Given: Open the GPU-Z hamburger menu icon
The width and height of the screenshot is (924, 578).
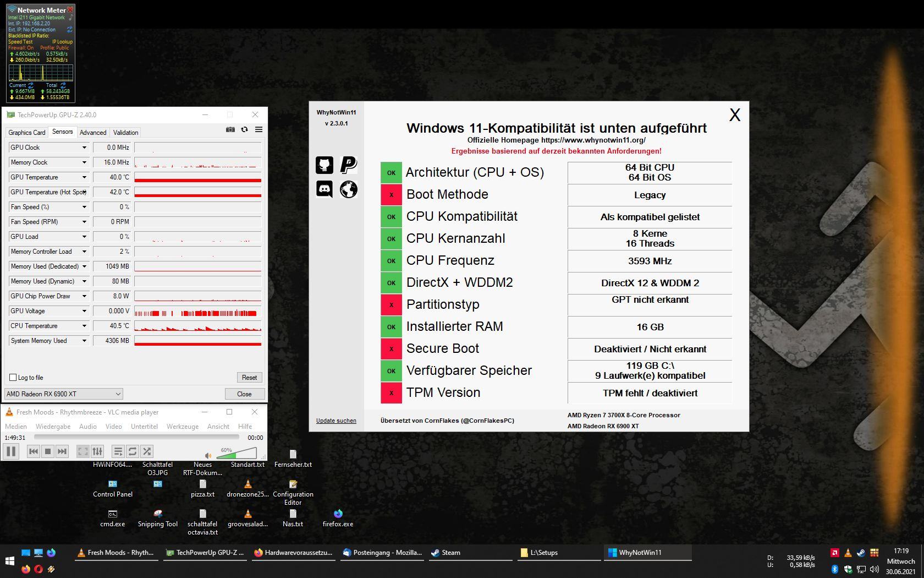Looking at the screenshot, I should [x=258, y=130].
